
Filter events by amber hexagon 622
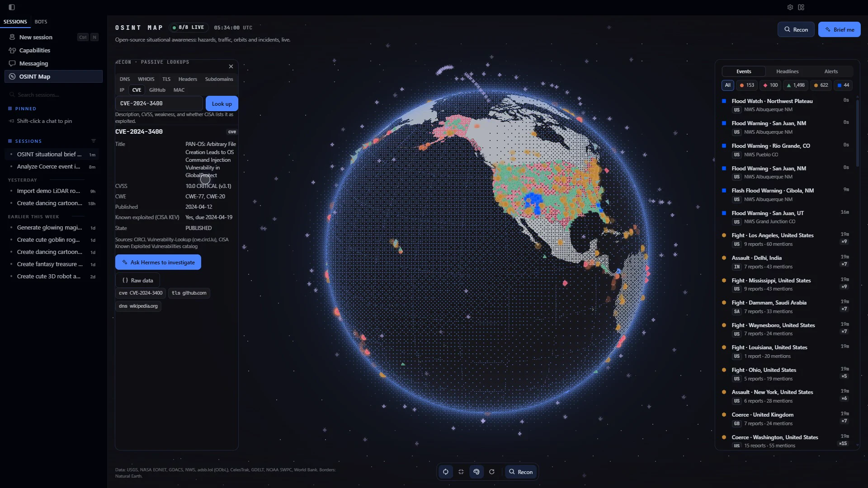pyautogui.click(x=821, y=85)
